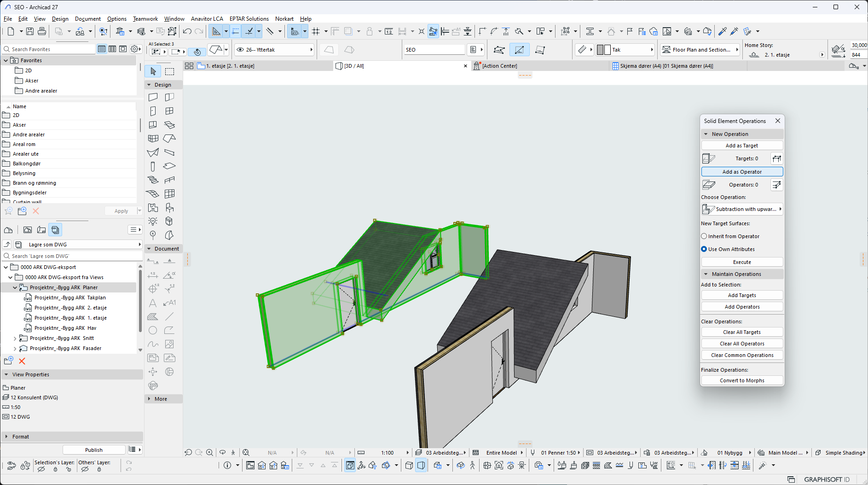
Task: Select the Wall tool in Design toolbox
Action: pos(153,97)
